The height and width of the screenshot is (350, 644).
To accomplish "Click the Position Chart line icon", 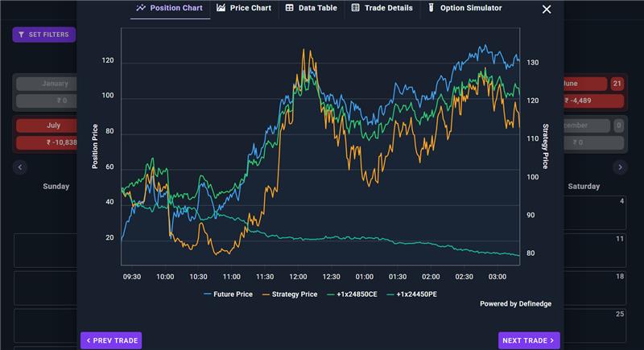I will tap(141, 8).
